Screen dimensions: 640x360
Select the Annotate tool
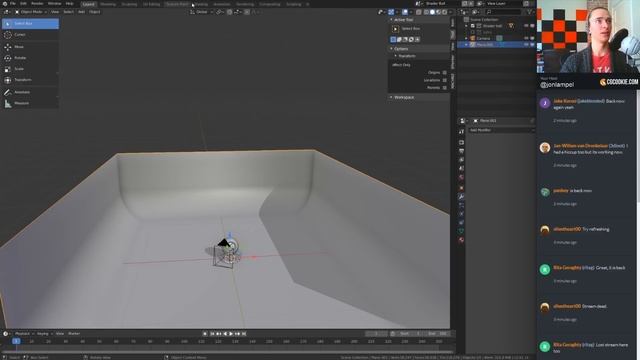click(x=30, y=92)
